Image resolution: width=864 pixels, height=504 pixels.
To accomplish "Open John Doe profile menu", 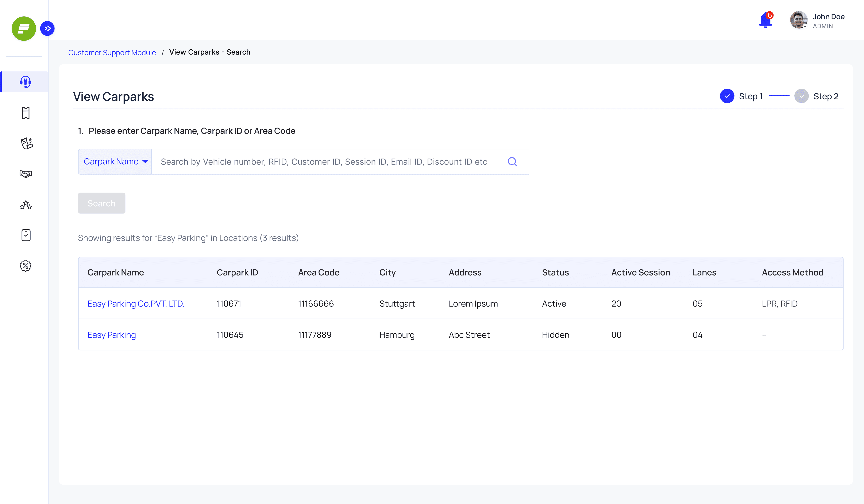I will coord(817,21).
